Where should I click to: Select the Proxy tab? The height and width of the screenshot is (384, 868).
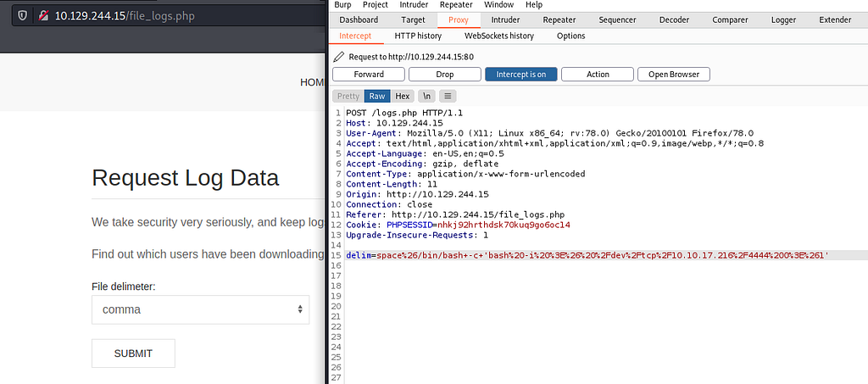click(x=459, y=19)
